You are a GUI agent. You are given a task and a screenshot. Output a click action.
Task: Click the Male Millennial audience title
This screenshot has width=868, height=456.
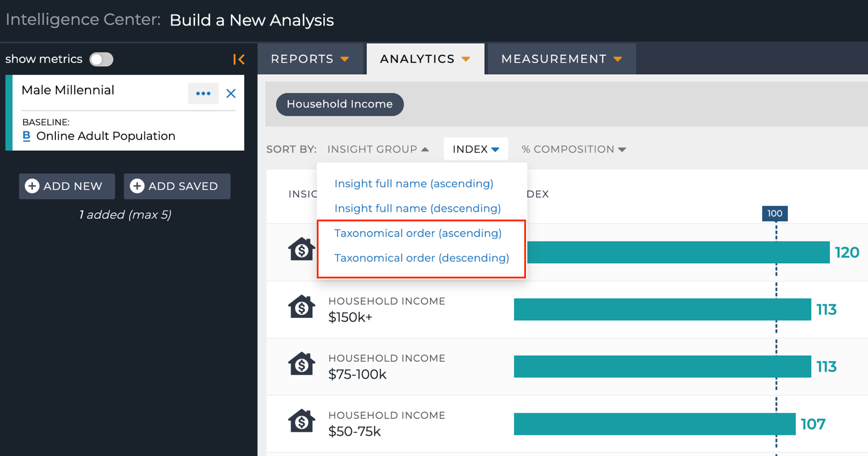(x=68, y=90)
